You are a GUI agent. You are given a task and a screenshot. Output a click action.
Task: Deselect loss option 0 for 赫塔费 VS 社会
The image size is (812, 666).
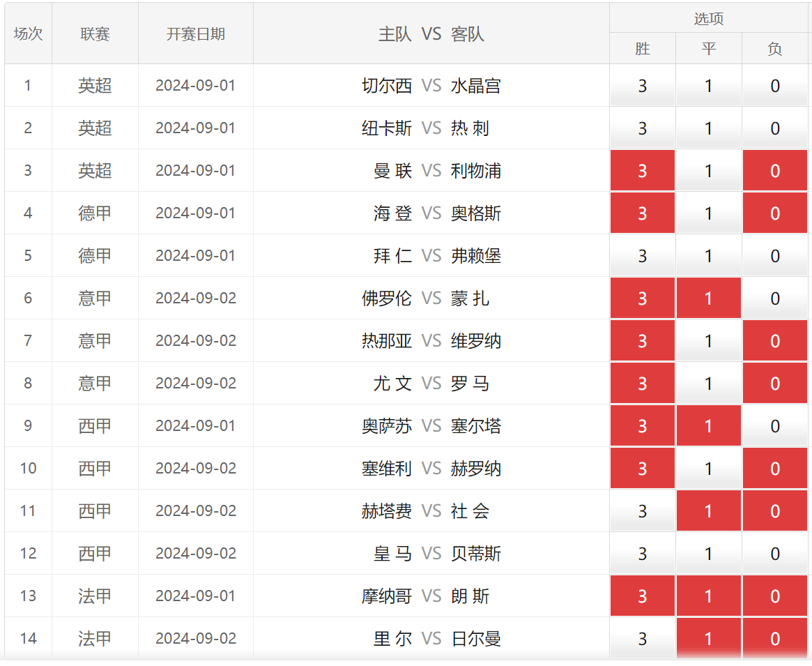tap(775, 510)
